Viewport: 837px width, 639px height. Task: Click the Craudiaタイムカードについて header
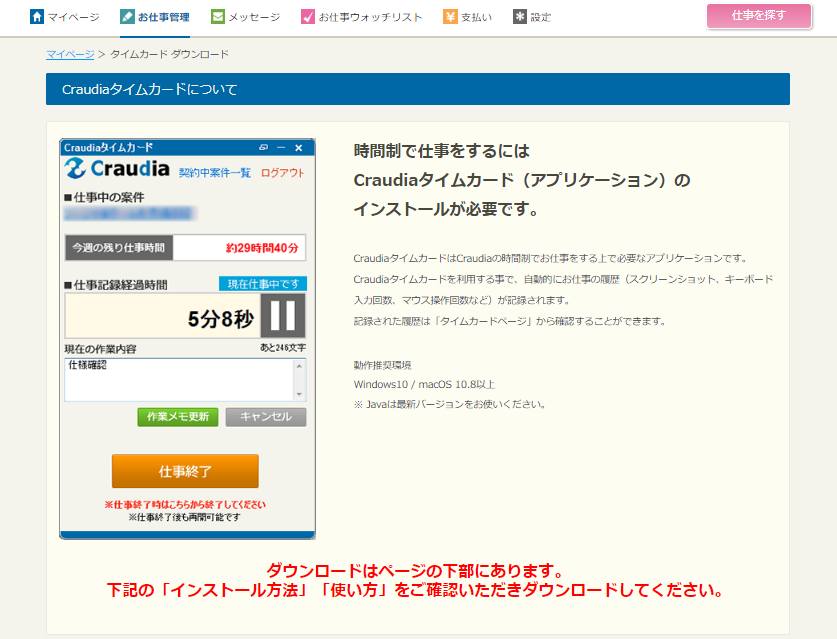(x=417, y=89)
